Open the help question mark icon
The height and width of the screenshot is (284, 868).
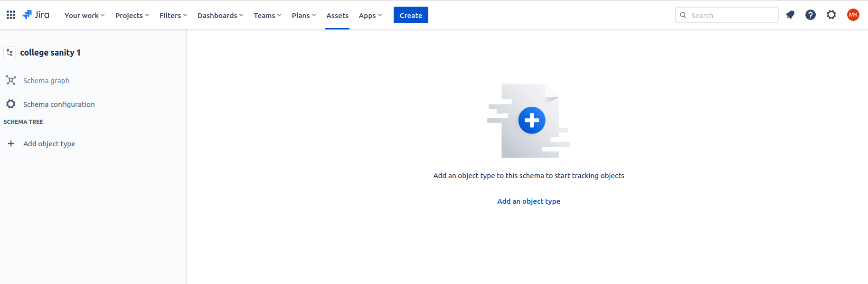(x=811, y=15)
